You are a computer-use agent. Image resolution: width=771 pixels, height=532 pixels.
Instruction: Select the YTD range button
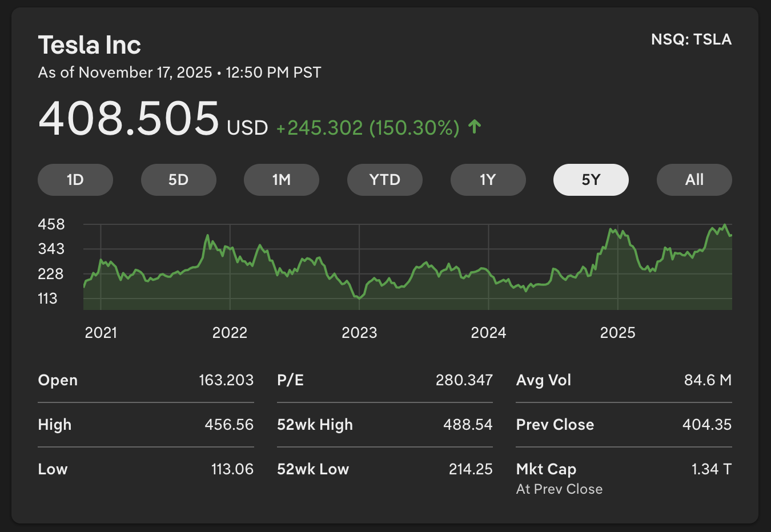coord(384,180)
